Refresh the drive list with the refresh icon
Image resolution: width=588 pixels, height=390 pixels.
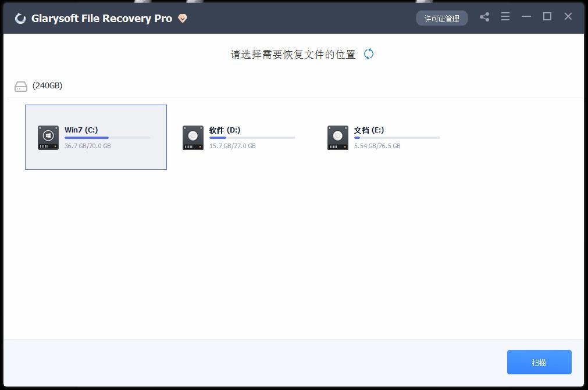click(x=368, y=53)
